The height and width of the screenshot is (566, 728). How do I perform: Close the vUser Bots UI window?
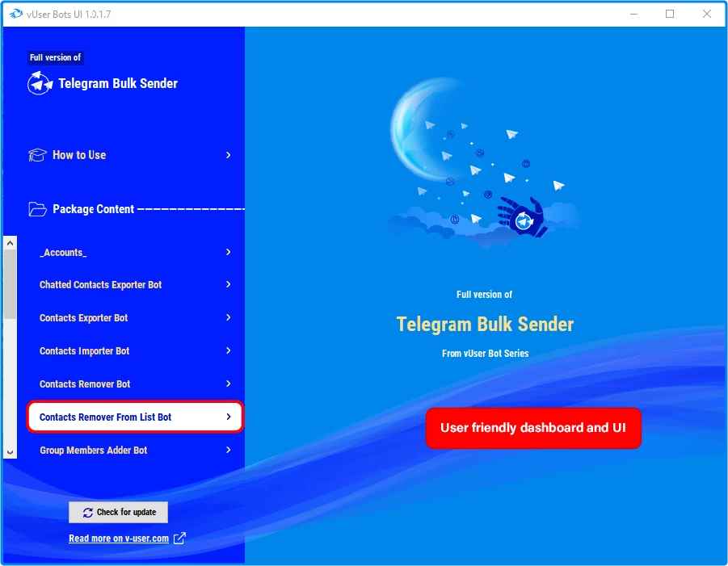(707, 14)
